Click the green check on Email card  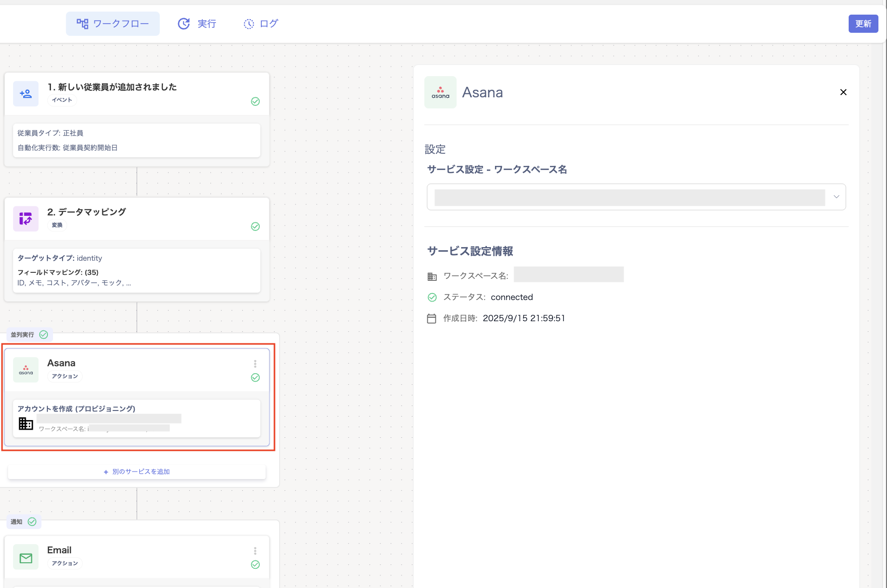pos(255,565)
